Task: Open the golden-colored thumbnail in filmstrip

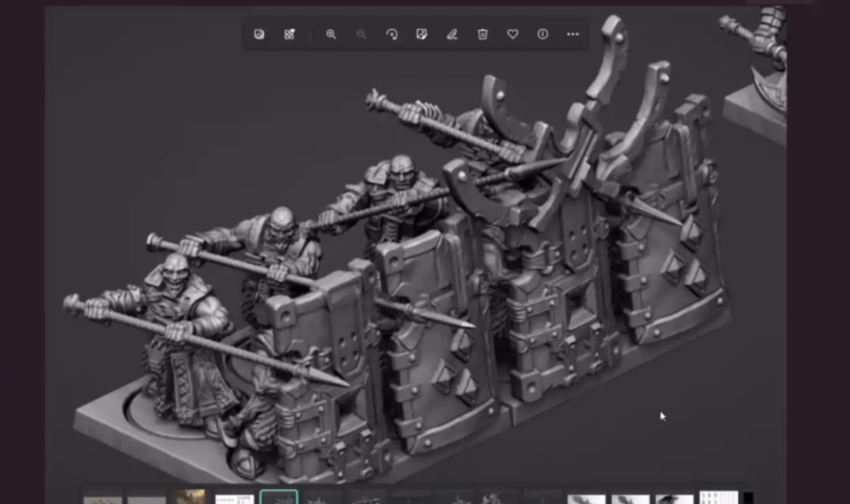Action: [190, 497]
